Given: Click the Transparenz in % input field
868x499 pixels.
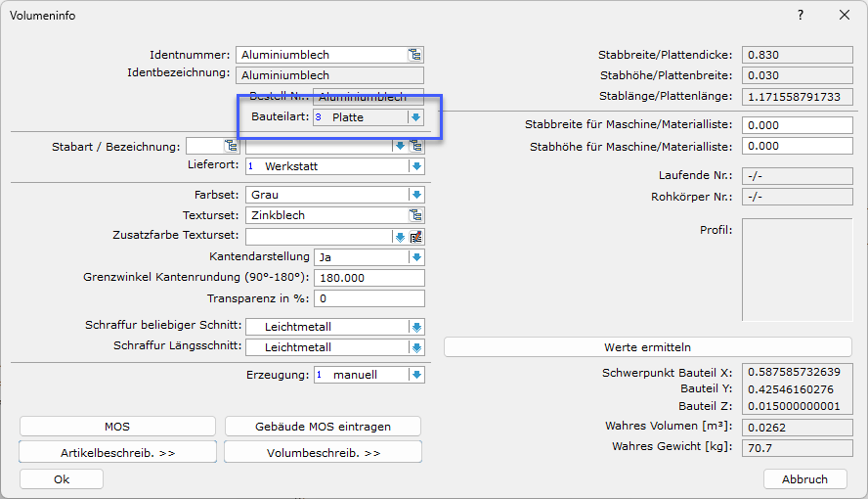Looking at the screenshot, I should 369,298.
